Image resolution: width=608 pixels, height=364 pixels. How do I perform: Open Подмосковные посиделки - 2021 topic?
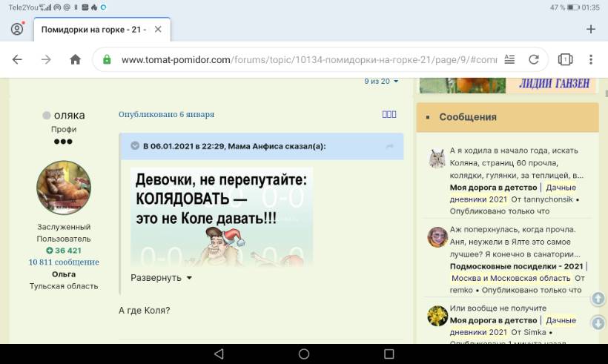(517, 266)
